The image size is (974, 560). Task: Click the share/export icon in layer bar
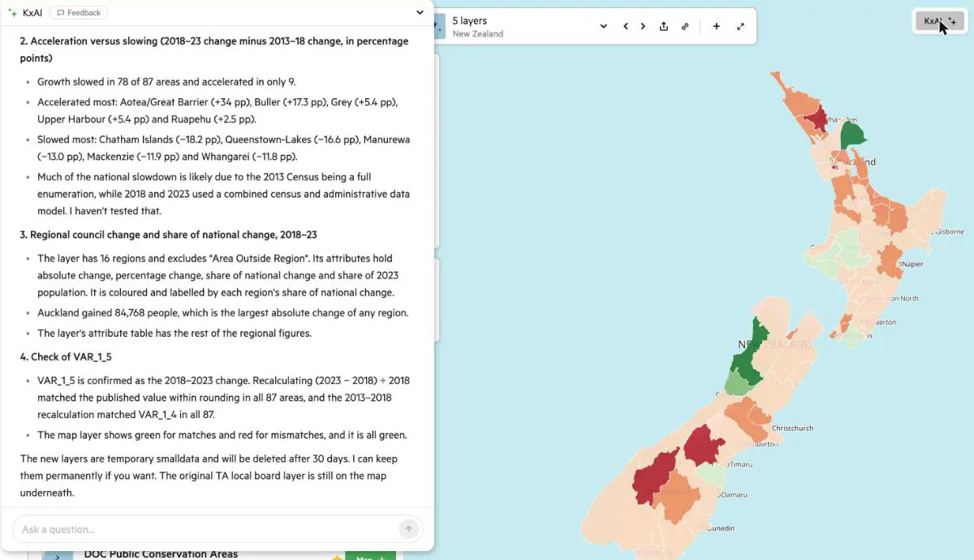pyautogui.click(x=664, y=27)
